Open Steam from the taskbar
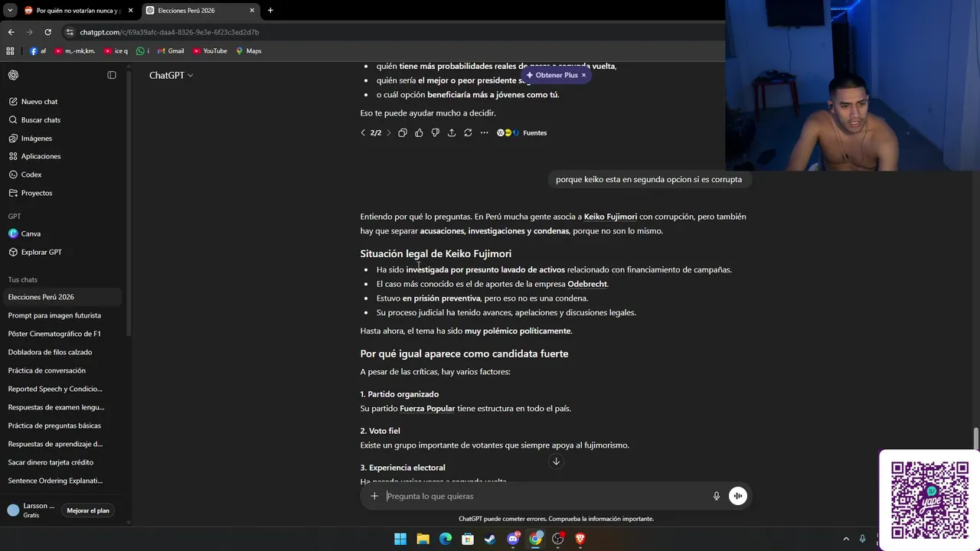This screenshot has height=551, width=980. click(490, 539)
